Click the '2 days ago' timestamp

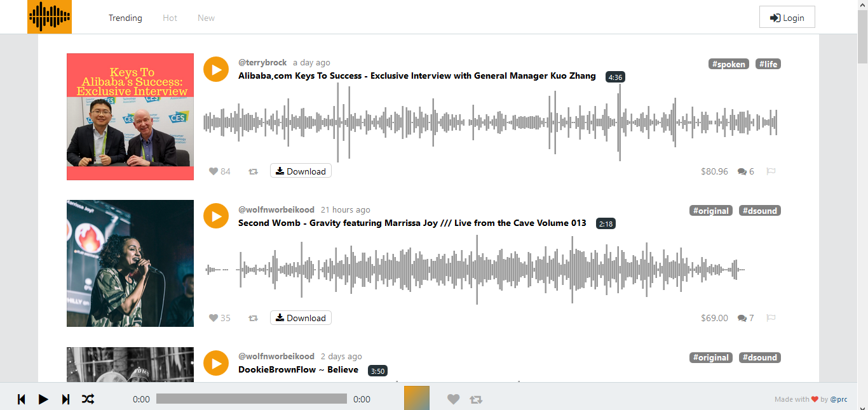(x=341, y=356)
